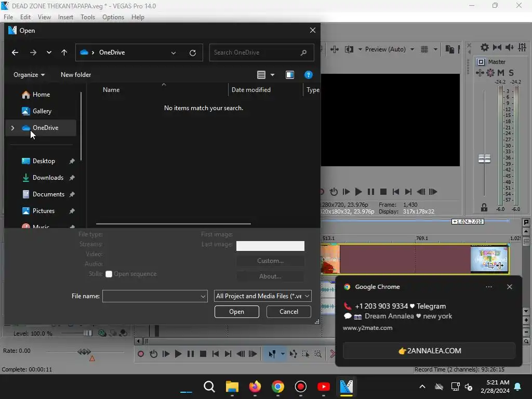This screenshot has width=532, height=399.
Task: Open the File menu
Action: coord(8,17)
